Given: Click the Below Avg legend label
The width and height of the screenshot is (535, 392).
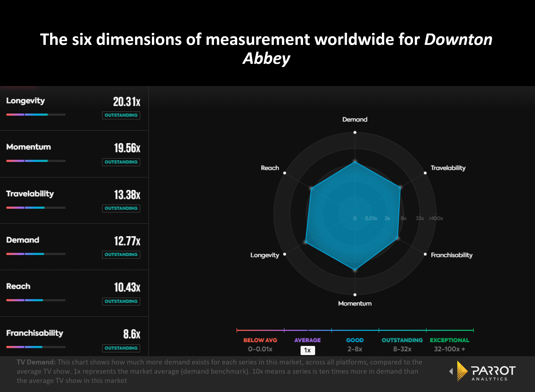Looking at the screenshot, I should coord(260,340).
